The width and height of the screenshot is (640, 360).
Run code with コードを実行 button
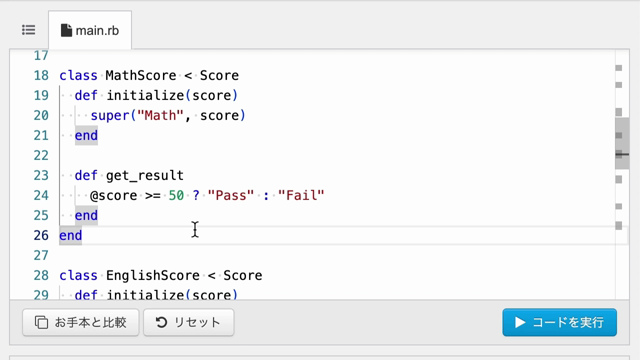coord(559,322)
